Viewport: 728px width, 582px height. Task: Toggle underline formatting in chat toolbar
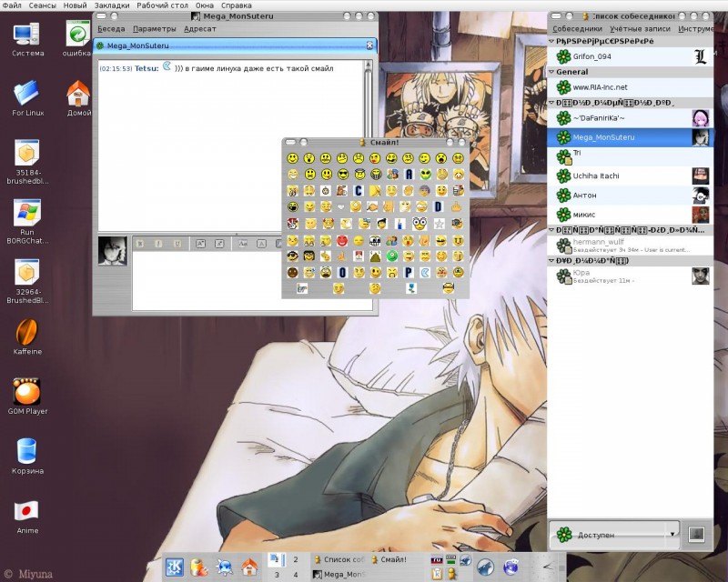click(x=177, y=243)
